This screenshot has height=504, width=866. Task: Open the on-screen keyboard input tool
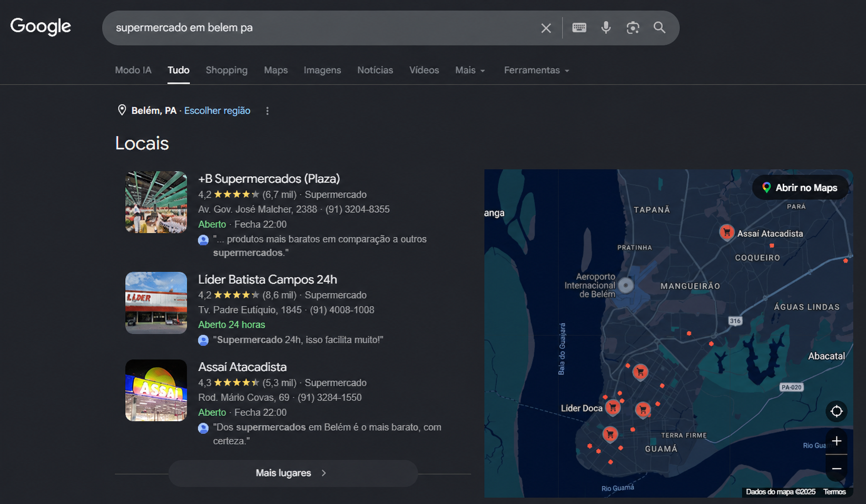579,27
